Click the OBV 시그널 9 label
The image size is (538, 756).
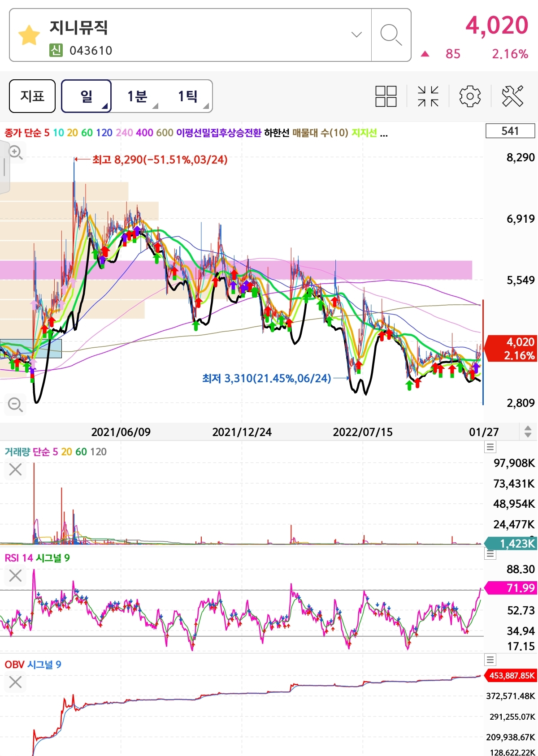[33, 665]
